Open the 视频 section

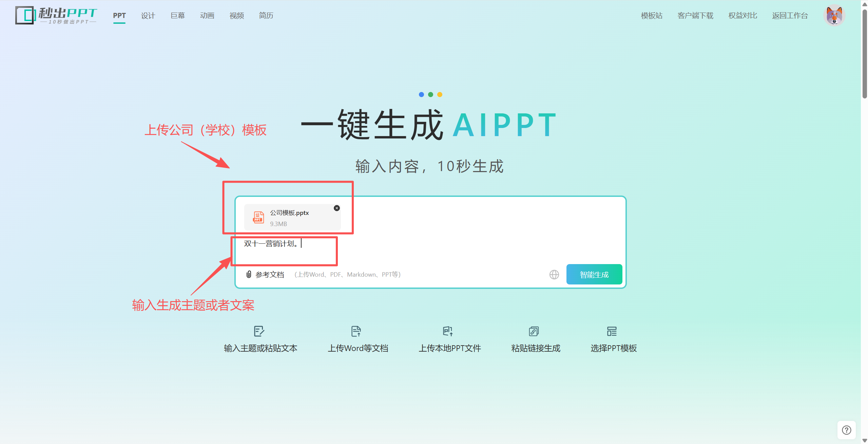click(x=236, y=16)
